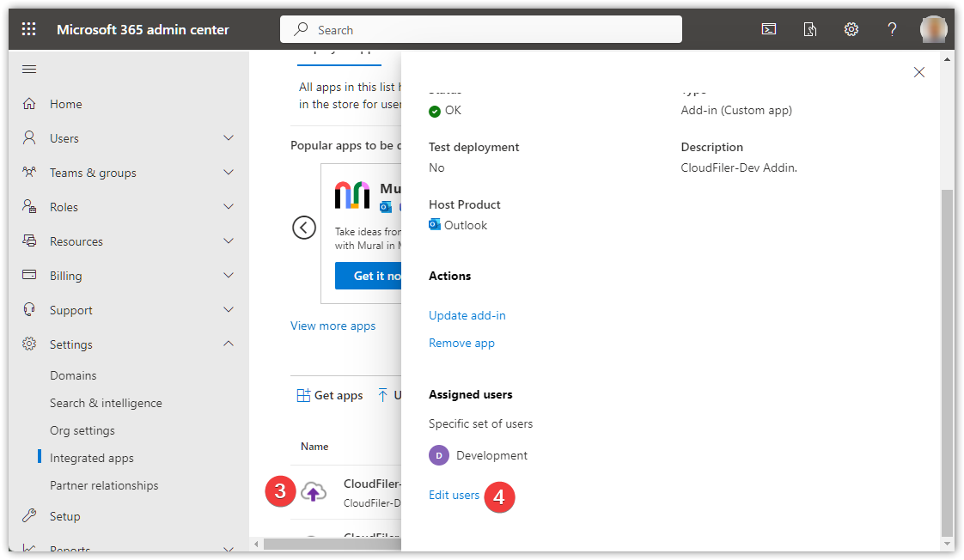Open the document download icon in header

809,29
